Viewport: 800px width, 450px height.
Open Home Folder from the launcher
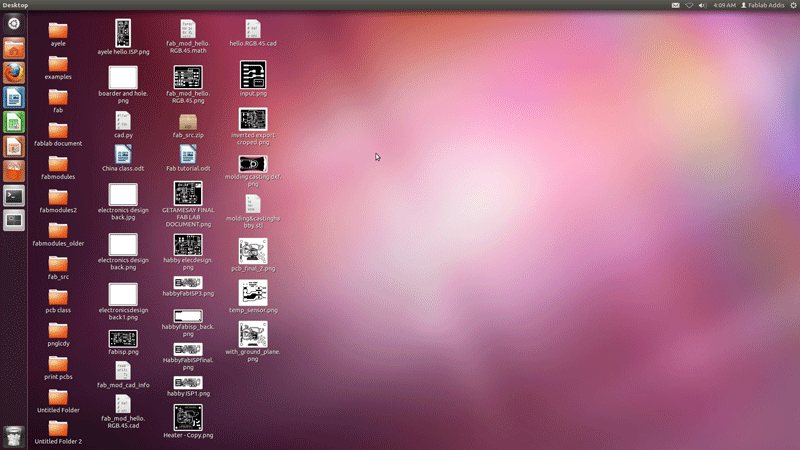tap(14, 48)
